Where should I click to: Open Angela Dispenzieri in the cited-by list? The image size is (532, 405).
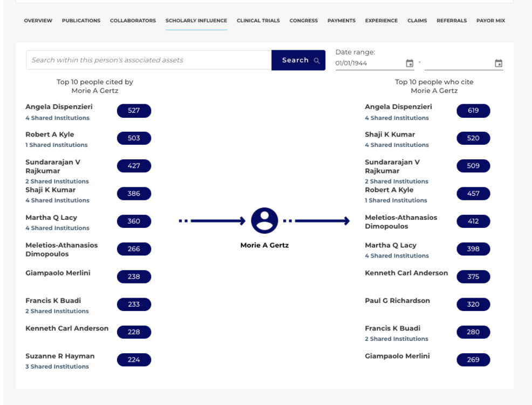click(x=59, y=106)
